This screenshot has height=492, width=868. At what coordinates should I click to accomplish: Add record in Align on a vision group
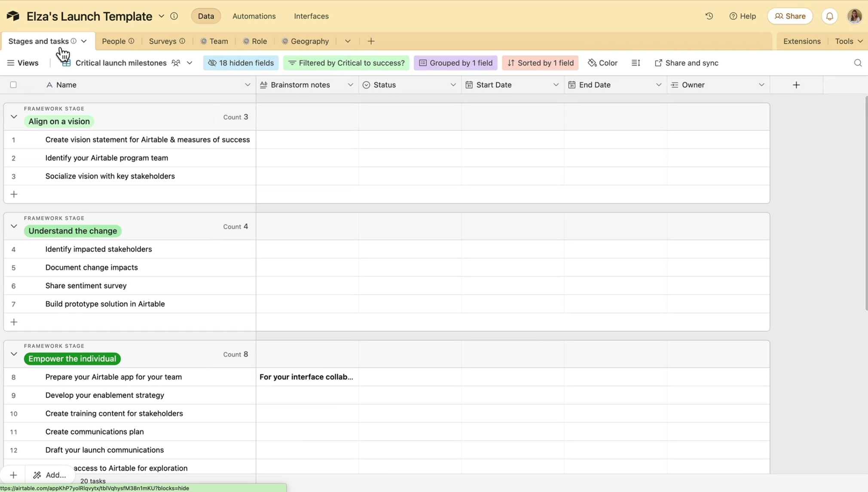point(14,194)
